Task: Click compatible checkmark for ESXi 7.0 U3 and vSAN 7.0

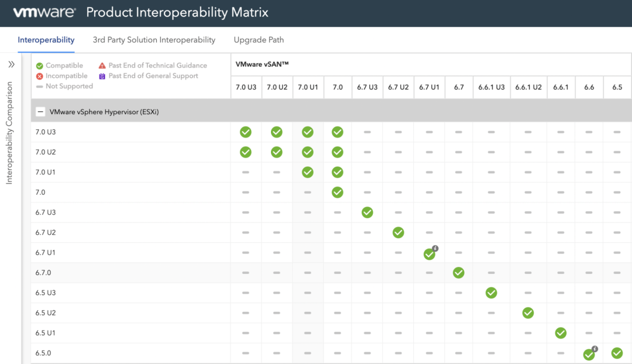Action: [338, 132]
